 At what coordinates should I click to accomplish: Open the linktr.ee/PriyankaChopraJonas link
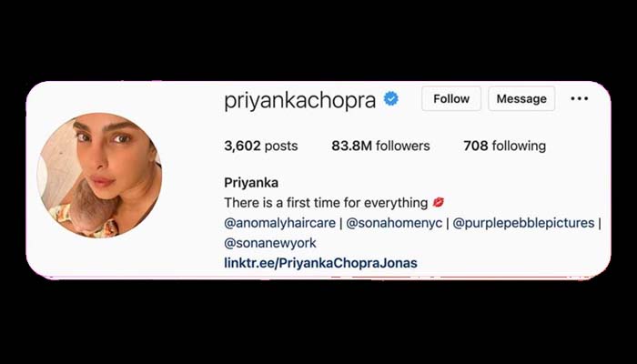[320, 263]
